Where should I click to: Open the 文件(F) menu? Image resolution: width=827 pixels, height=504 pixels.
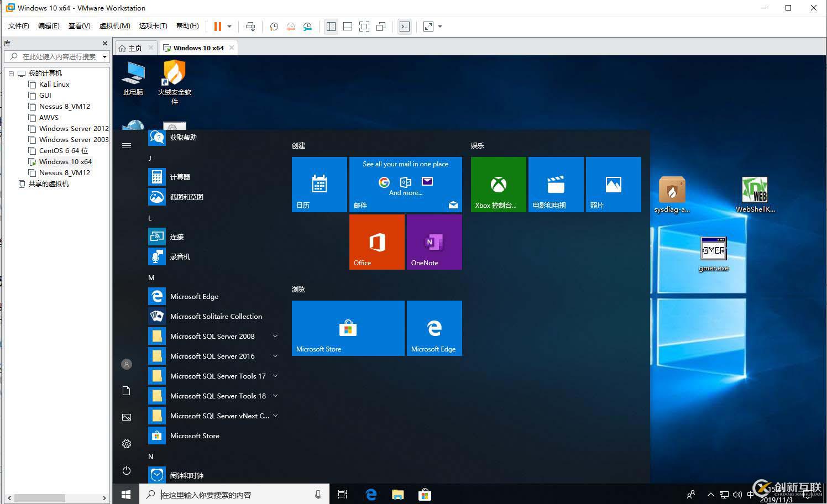coord(19,26)
